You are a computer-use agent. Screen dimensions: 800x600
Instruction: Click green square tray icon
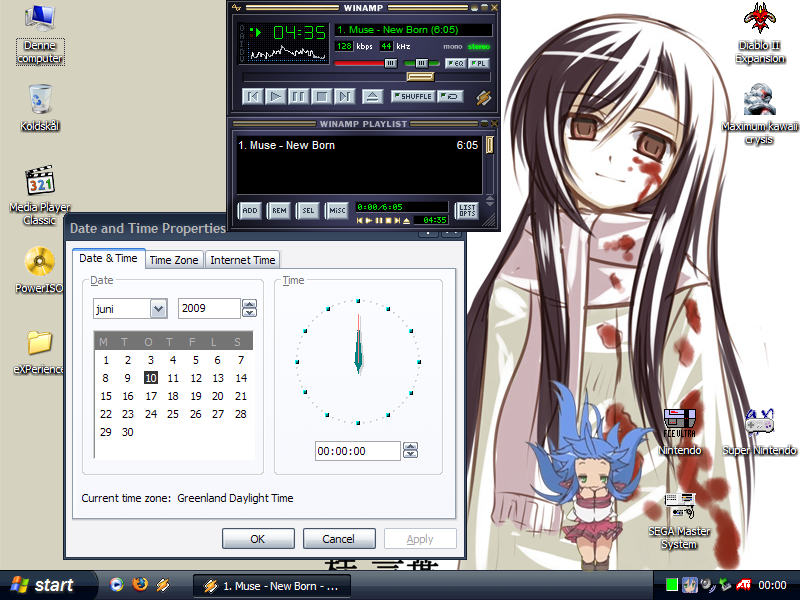[672, 585]
